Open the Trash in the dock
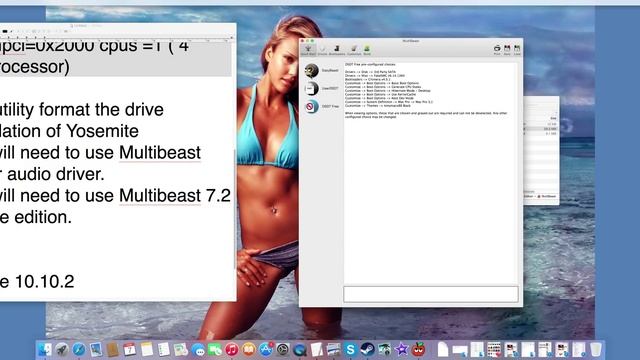 [x=596, y=349]
